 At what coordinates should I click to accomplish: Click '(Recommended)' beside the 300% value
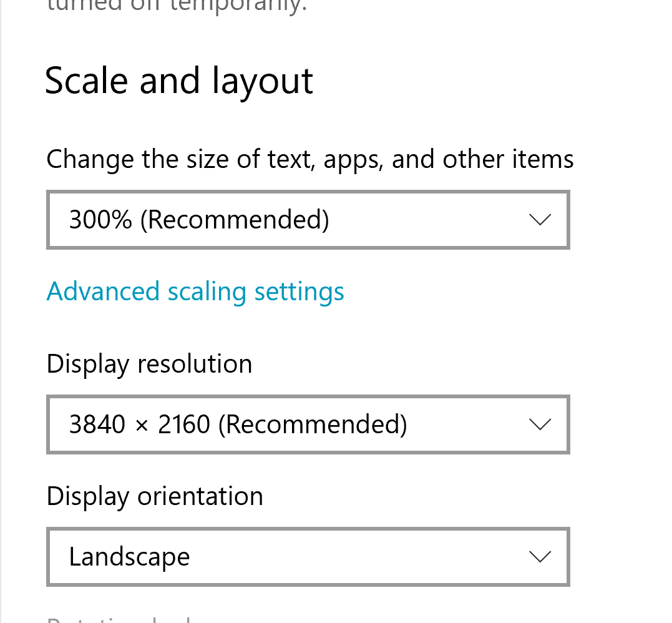235,220
